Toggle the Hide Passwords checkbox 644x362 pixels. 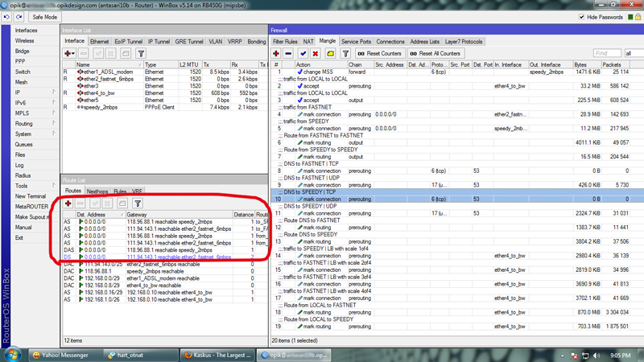coord(581,17)
